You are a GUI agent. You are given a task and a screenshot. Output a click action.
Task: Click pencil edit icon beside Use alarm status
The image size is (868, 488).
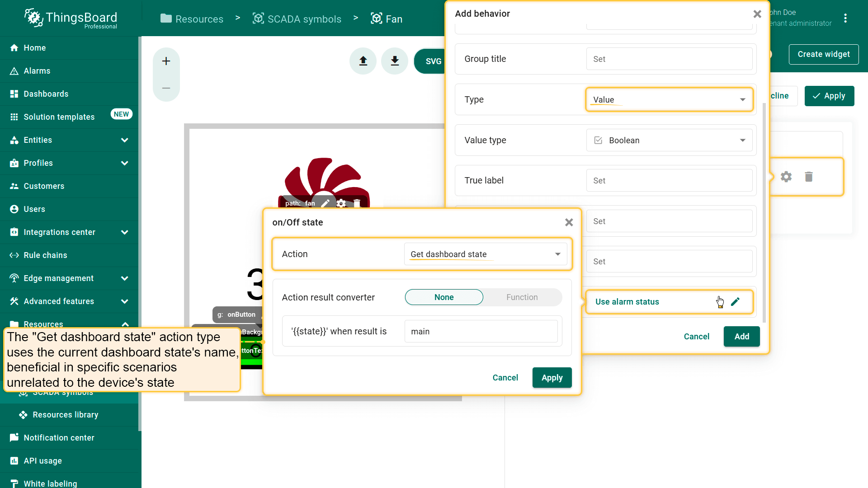click(735, 301)
